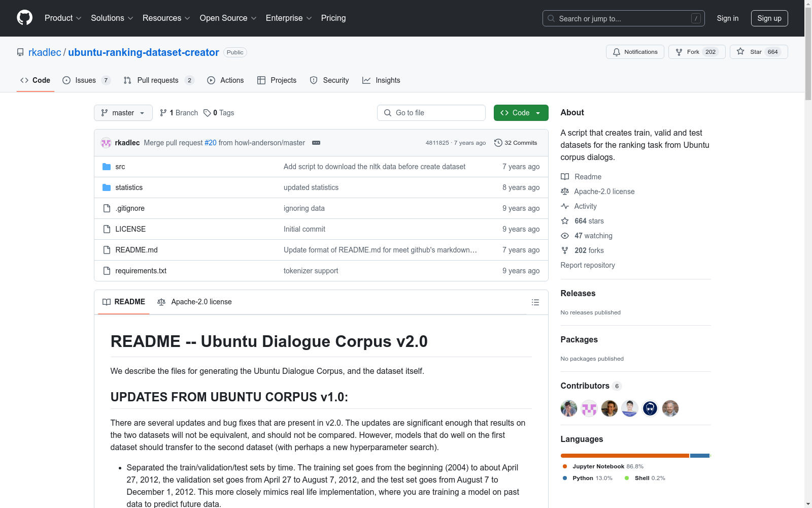Click the Go to file search field
The width and height of the screenshot is (812, 508).
pos(431,113)
